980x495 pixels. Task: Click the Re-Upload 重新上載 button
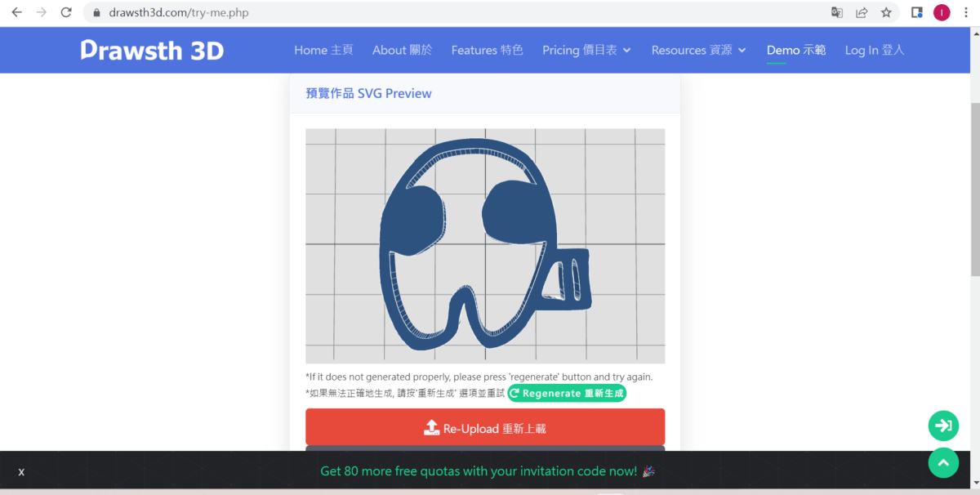click(485, 428)
